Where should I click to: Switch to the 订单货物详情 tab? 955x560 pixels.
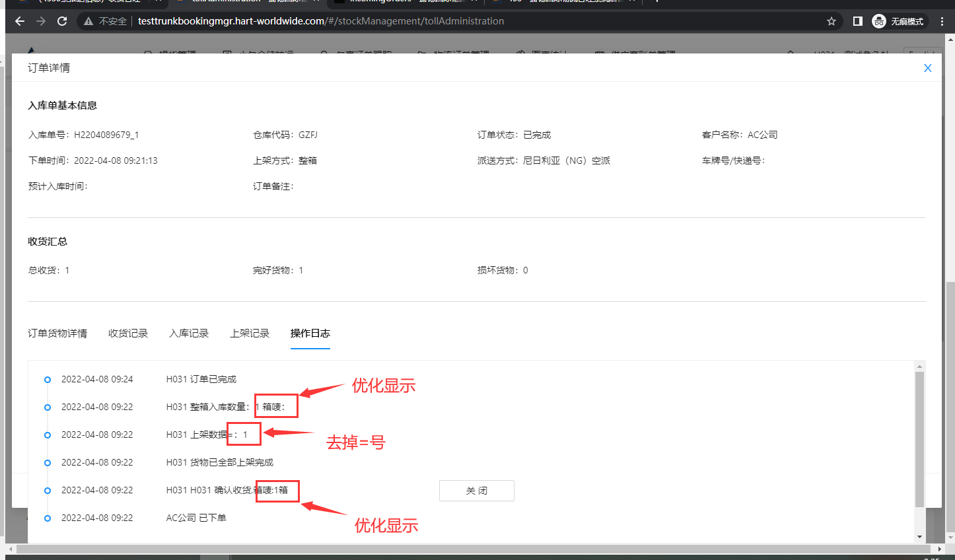57,333
